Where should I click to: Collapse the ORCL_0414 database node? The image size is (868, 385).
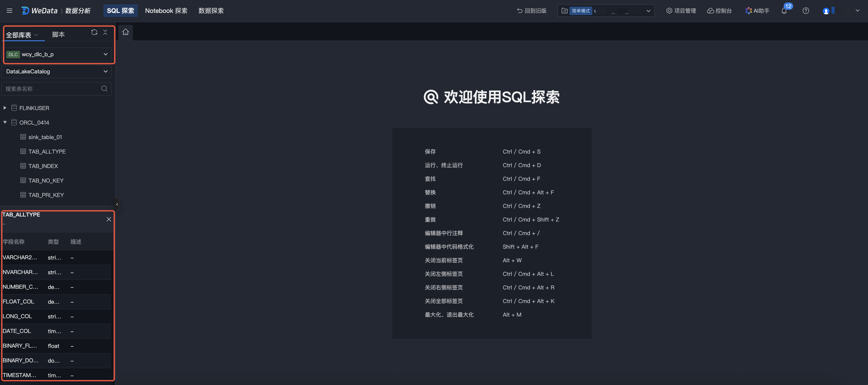point(5,123)
